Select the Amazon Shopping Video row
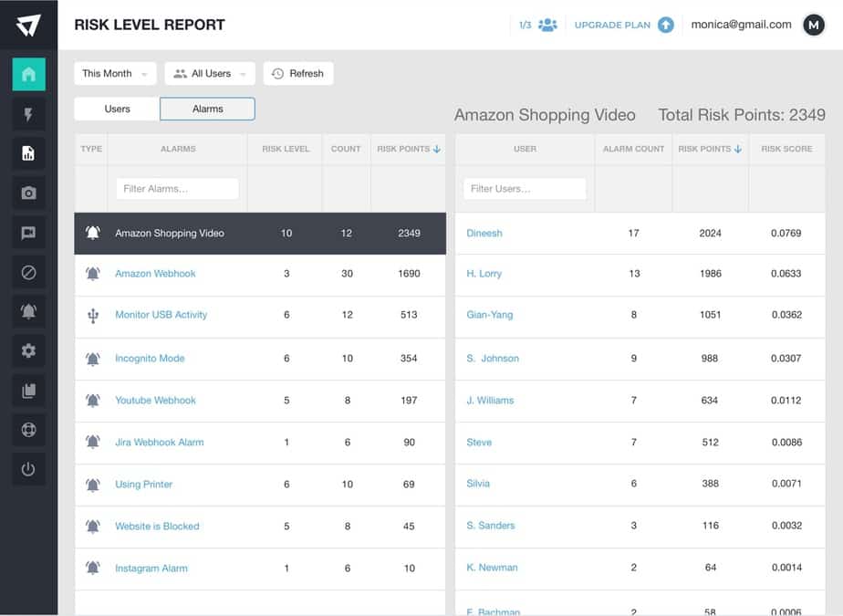 coord(260,234)
